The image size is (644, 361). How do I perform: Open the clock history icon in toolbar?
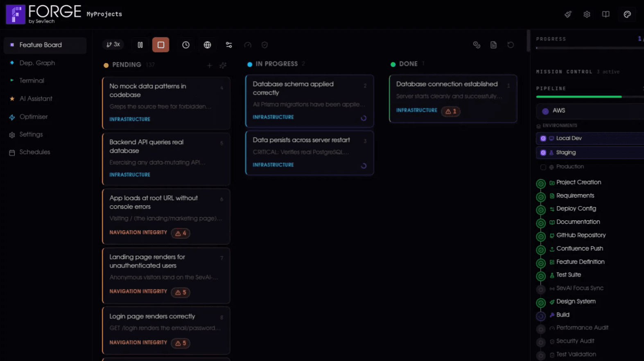click(186, 45)
